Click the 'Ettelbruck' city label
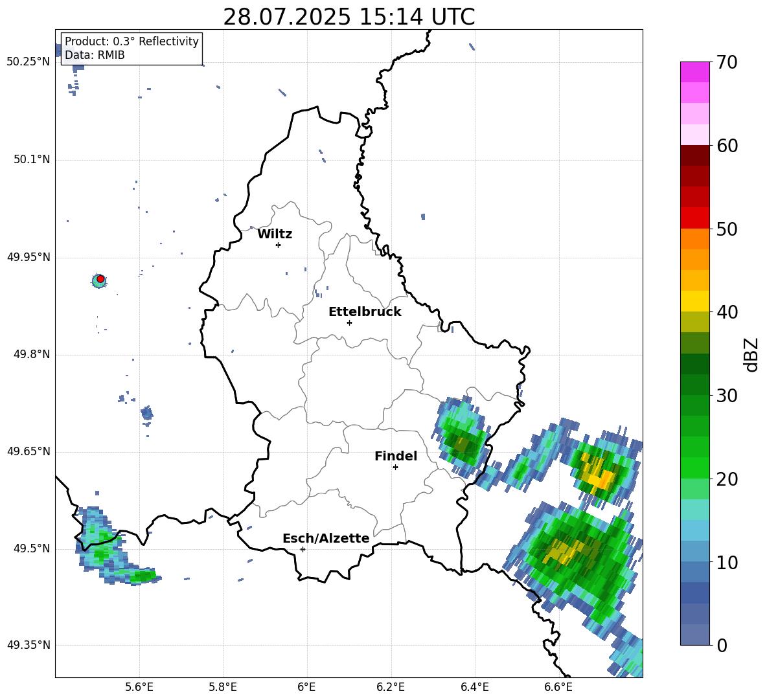The image size is (767, 700). click(365, 311)
